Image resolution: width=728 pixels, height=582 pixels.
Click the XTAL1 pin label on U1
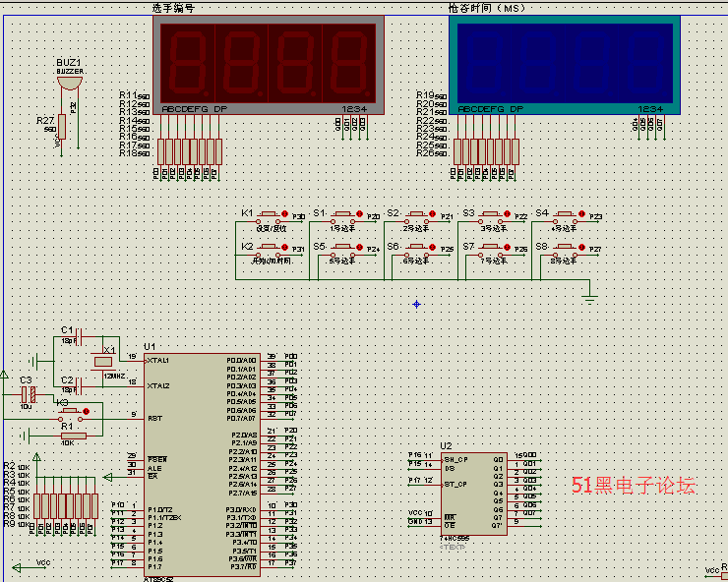pos(158,361)
